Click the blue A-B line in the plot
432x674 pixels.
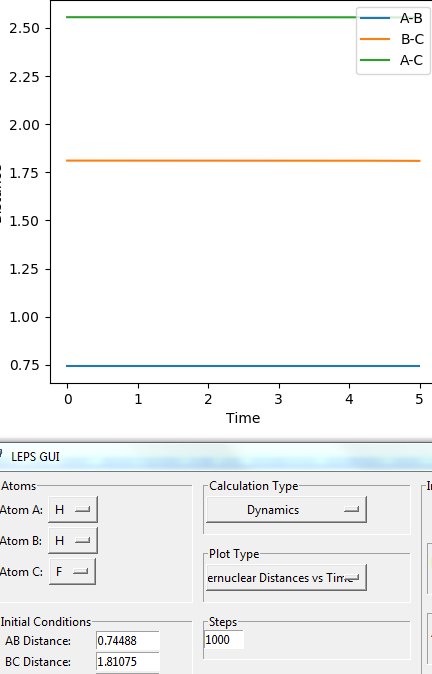(243, 366)
